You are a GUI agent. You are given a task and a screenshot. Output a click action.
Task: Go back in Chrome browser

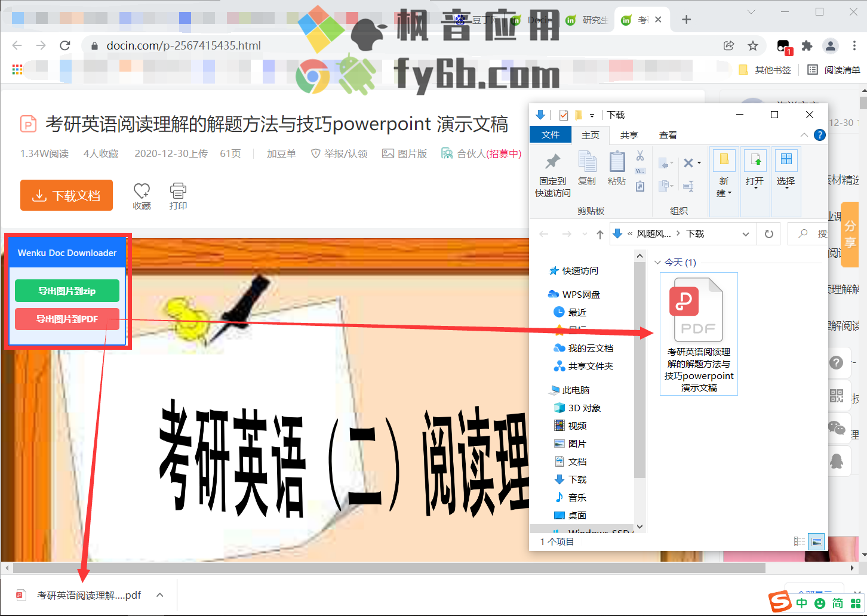click(x=17, y=45)
